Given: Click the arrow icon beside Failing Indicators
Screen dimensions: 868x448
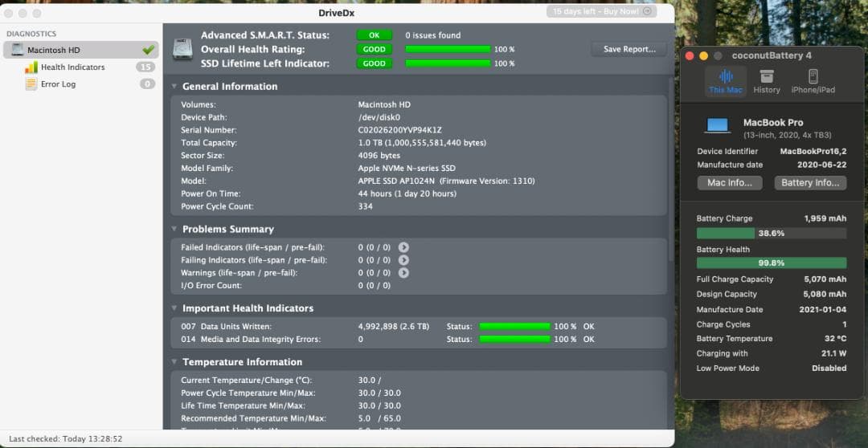Looking at the screenshot, I should coord(403,260).
